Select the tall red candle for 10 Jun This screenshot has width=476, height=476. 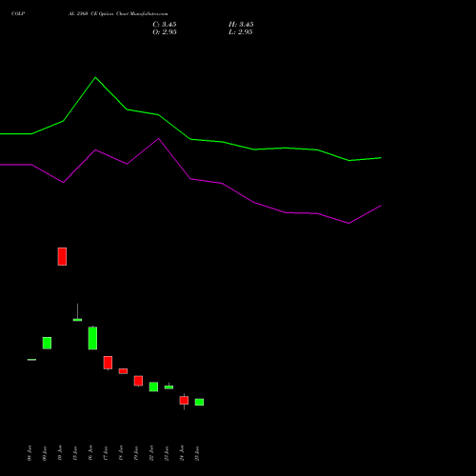pyautogui.click(x=62, y=256)
